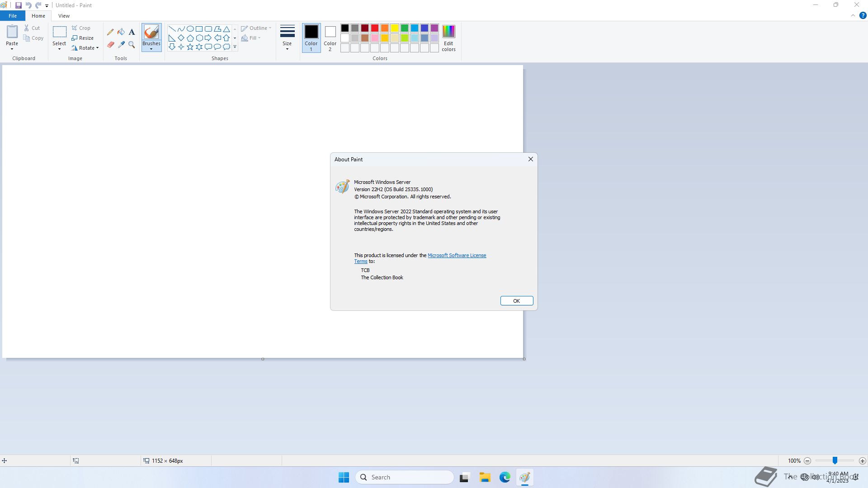Activate Color 1 foreground selector

(x=311, y=38)
